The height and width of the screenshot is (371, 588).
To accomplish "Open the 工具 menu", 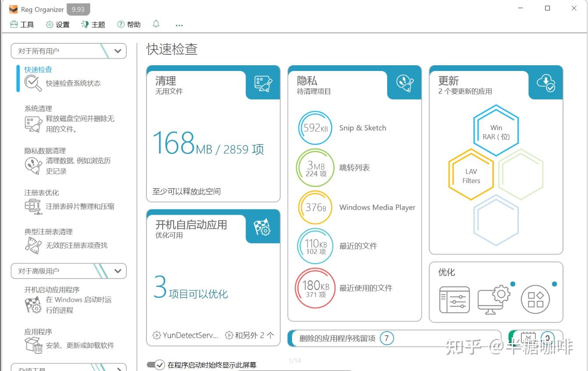I will [x=22, y=25].
